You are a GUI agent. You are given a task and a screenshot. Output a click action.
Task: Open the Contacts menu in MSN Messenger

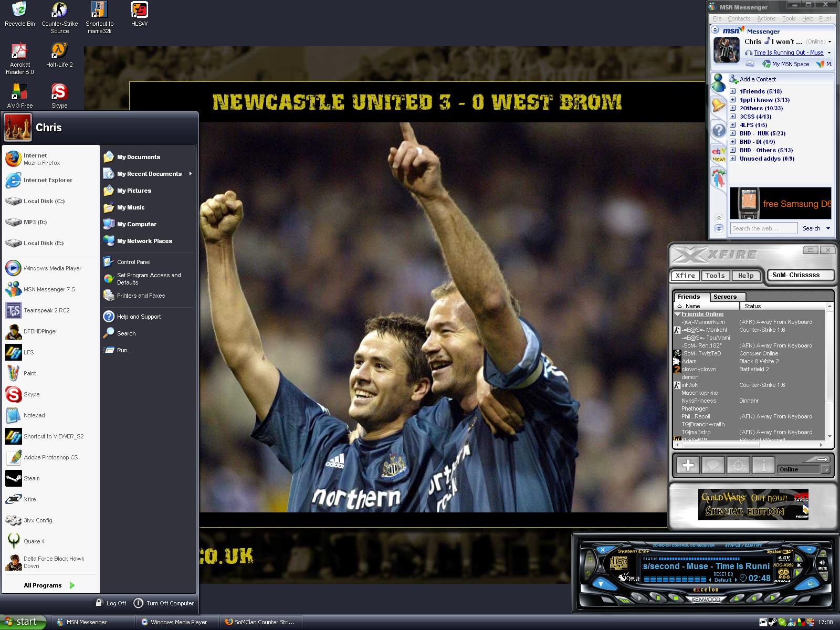click(x=739, y=18)
